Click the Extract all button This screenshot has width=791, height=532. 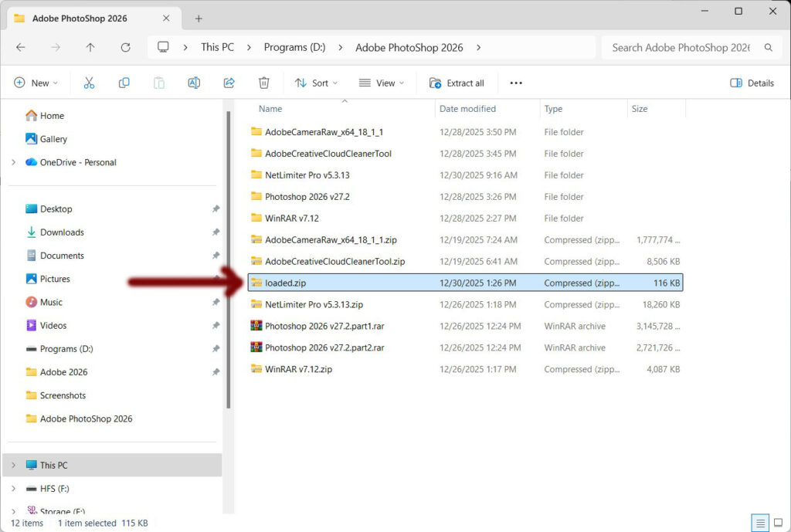457,83
